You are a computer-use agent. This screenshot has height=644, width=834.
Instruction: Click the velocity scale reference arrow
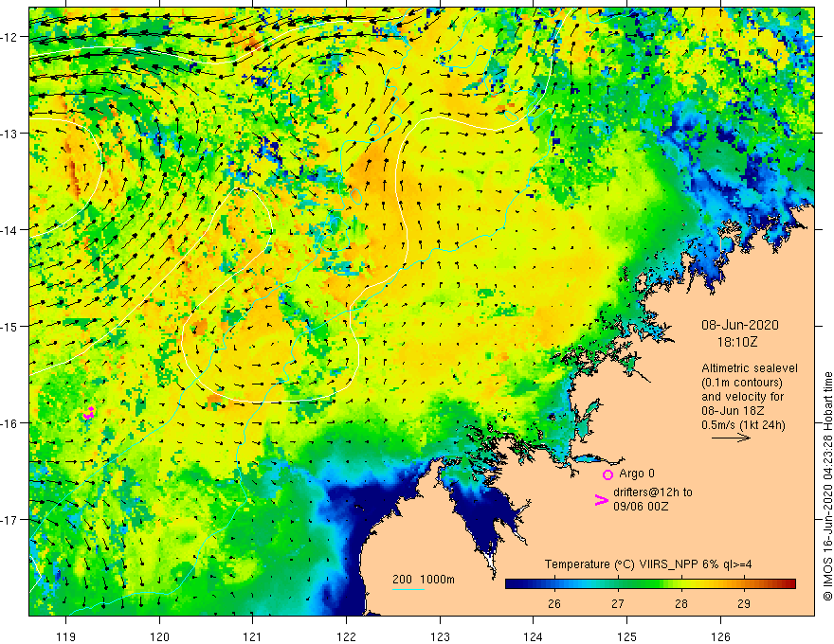(731, 438)
